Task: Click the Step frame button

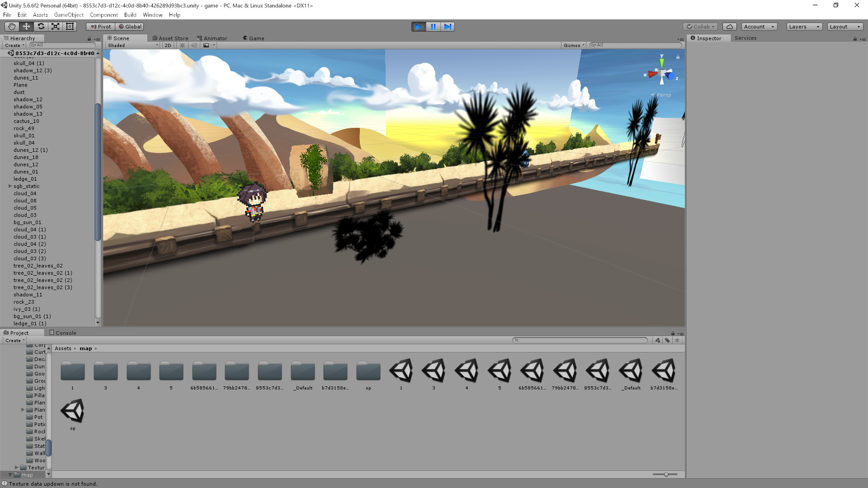Action: pos(448,26)
